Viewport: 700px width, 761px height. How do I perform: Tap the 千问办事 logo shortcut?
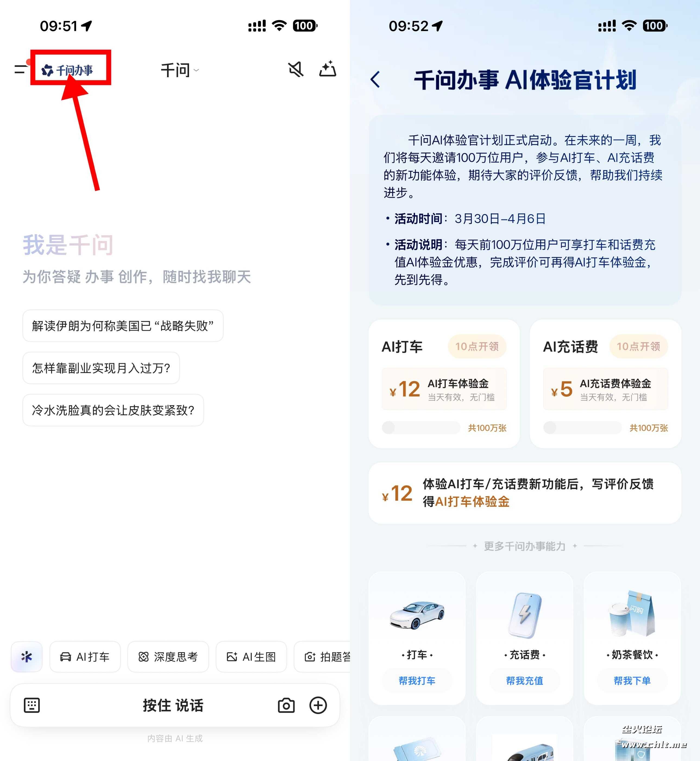(67, 70)
